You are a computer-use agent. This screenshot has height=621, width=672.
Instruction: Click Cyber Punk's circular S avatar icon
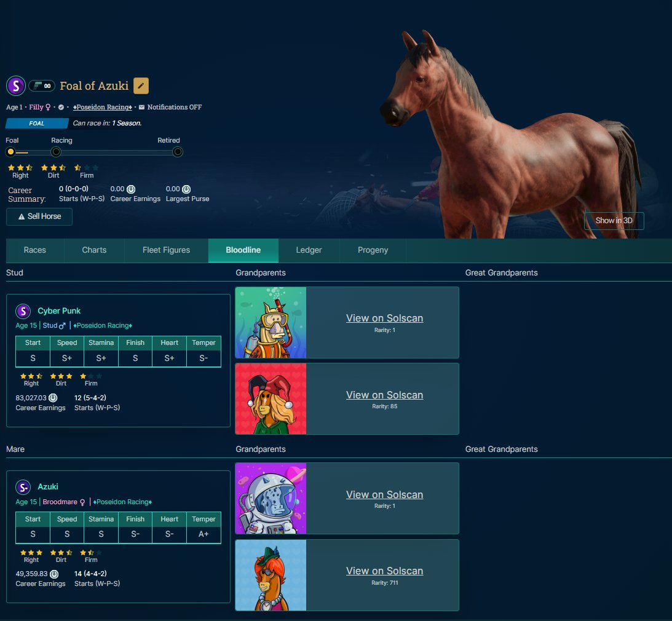point(23,310)
